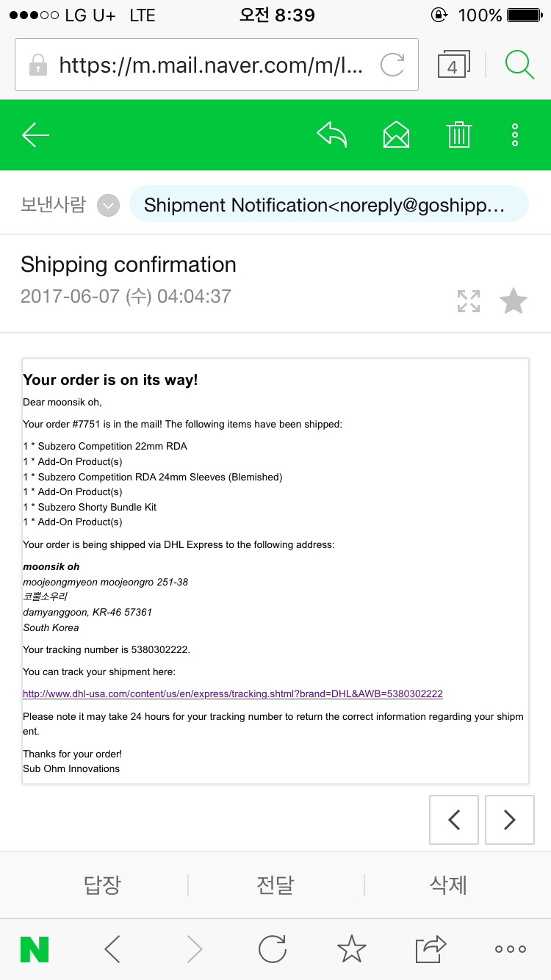Go to previous email with left chevron
This screenshot has height=980, width=551.
(x=454, y=819)
